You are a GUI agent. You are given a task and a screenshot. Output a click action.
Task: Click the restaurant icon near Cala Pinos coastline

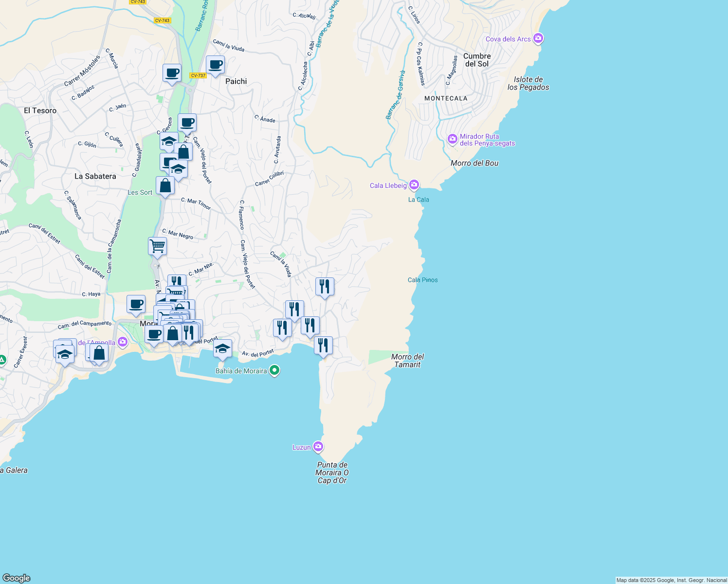(x=325, y=287)
